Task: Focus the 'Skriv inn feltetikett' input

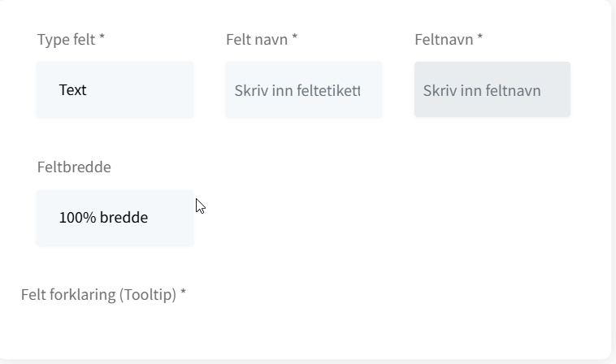Action: click(x=304, y=89)
